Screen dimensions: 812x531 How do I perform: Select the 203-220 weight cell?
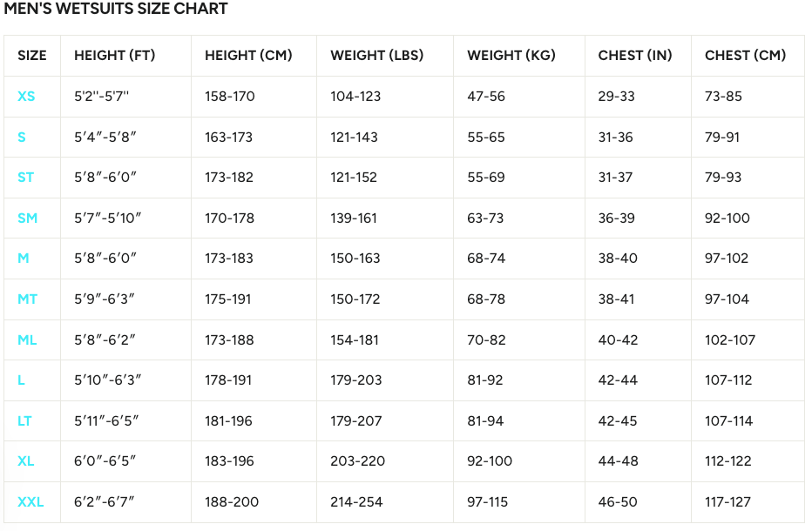[357, 461]
